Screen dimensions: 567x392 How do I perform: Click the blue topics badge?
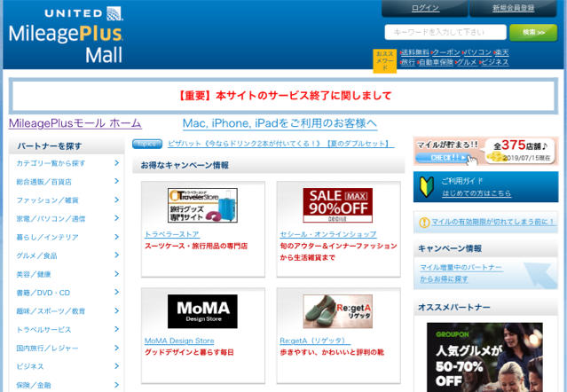146,144
